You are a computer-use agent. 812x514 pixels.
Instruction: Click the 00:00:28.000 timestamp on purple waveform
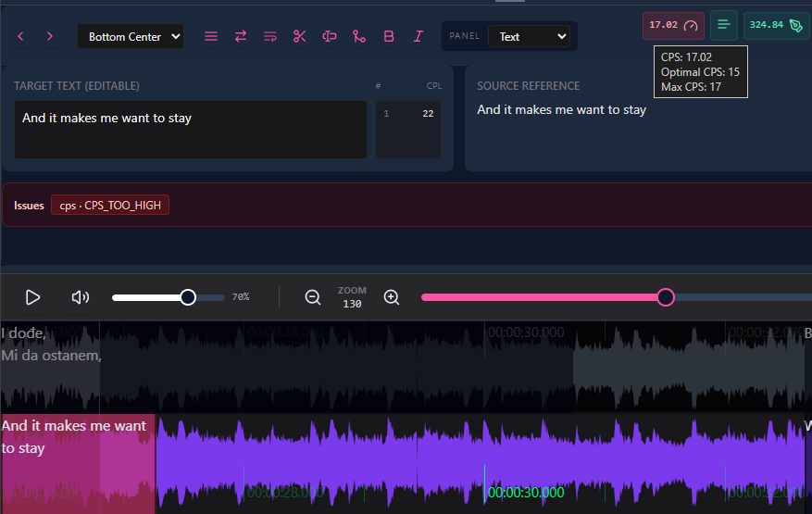pos(285,493)
